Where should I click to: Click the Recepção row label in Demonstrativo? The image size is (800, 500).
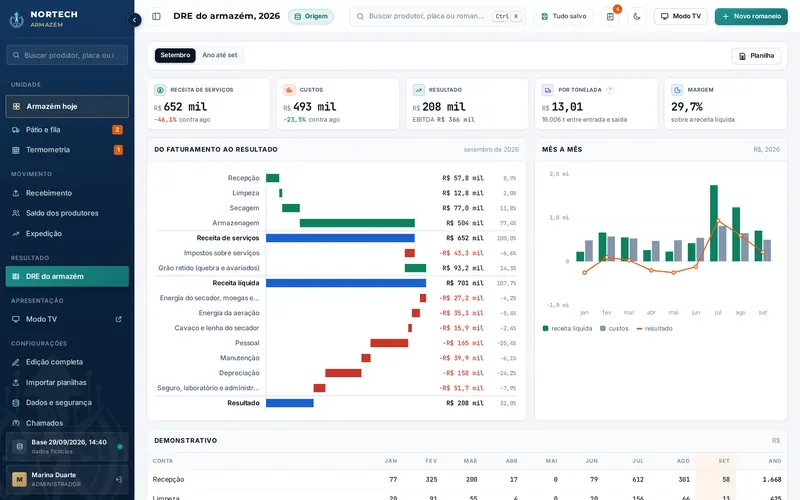coord(168,480)
